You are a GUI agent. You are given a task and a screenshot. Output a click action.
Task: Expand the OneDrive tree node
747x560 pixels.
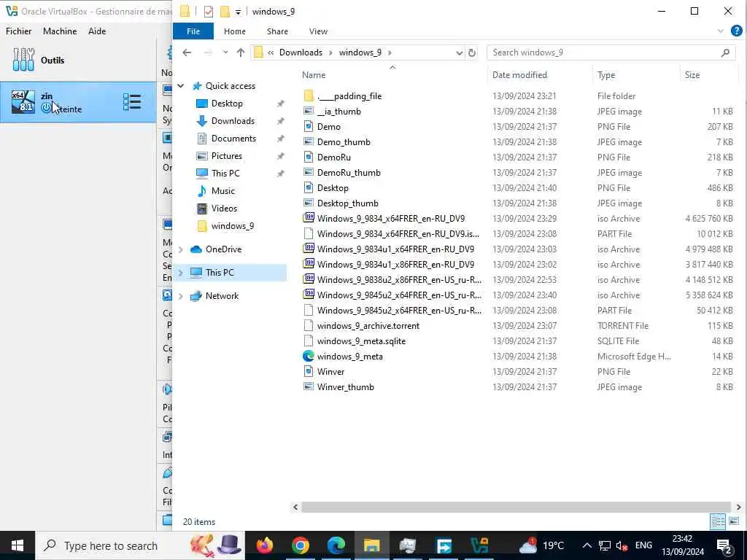[181, 249]
